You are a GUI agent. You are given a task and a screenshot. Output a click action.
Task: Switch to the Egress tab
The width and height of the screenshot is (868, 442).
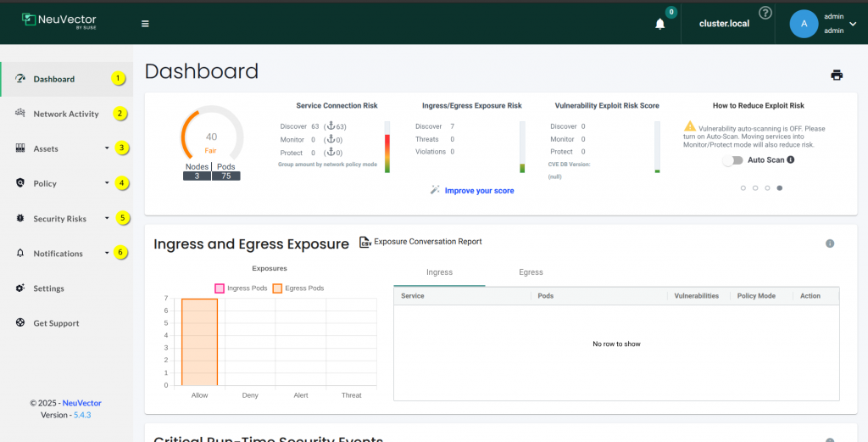tap(531, 272)
